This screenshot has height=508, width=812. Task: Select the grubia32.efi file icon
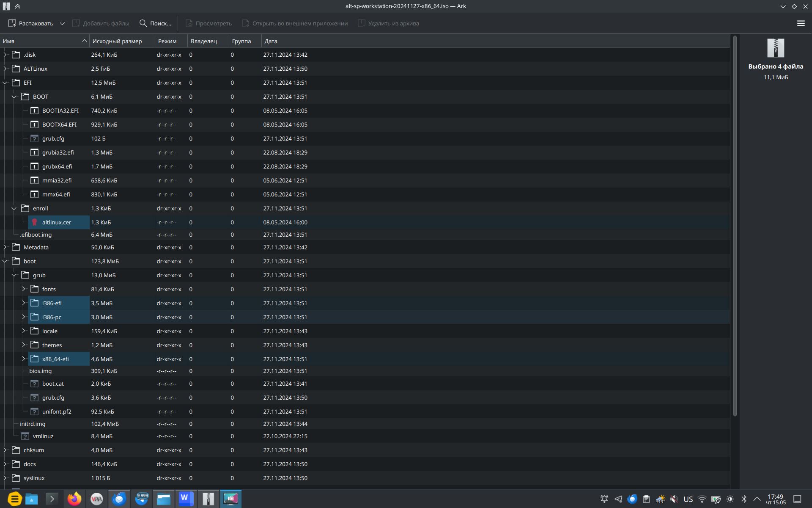(x=35, y=152)
